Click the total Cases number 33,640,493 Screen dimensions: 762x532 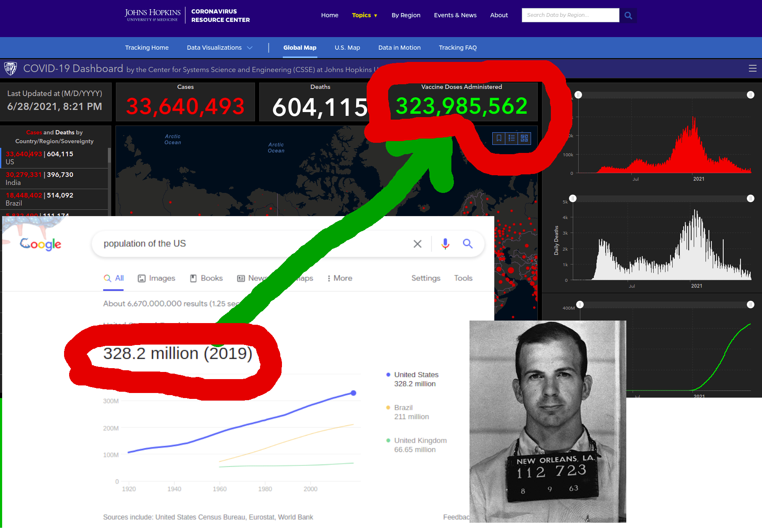click(185, 106)
